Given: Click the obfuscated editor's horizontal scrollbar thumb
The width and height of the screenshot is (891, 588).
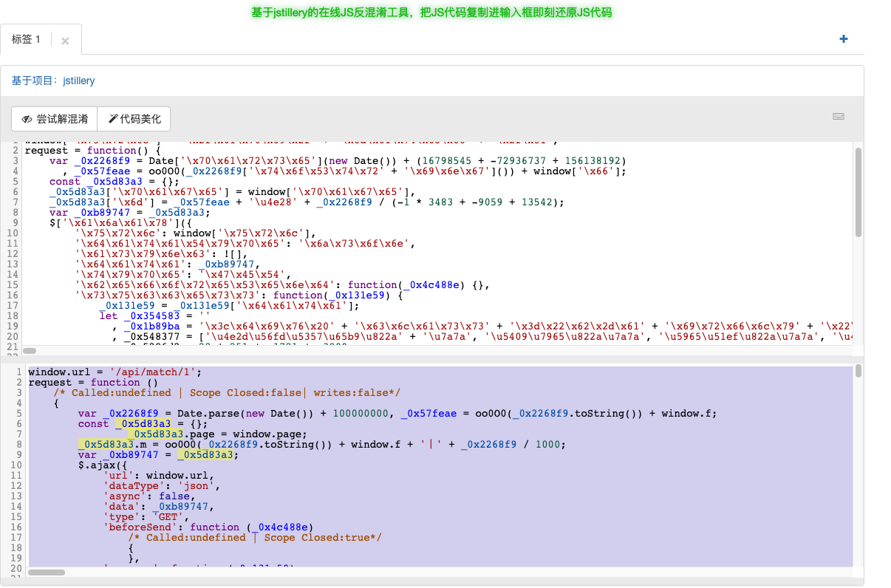Looking at the screenshot, I should coord(30,350).
